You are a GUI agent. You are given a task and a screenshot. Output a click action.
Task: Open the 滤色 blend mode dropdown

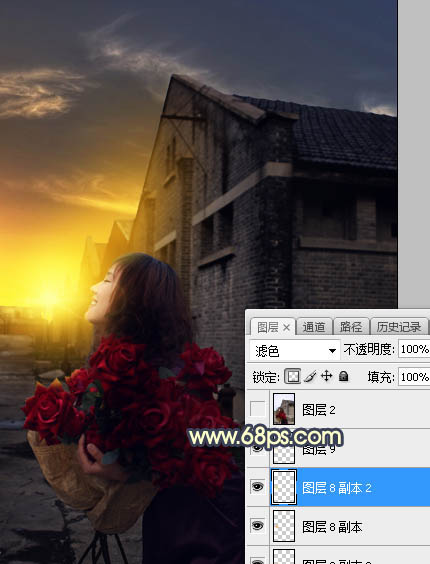point(295,350)
